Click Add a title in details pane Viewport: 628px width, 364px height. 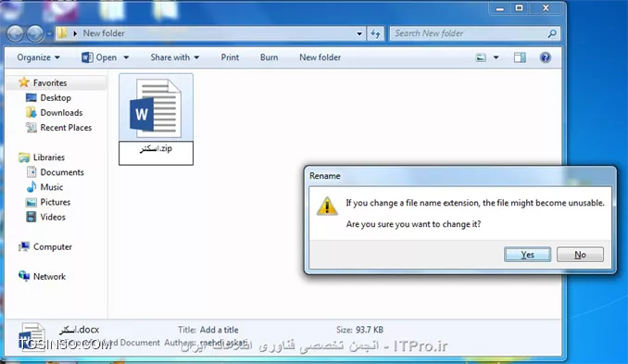[220, 330]
